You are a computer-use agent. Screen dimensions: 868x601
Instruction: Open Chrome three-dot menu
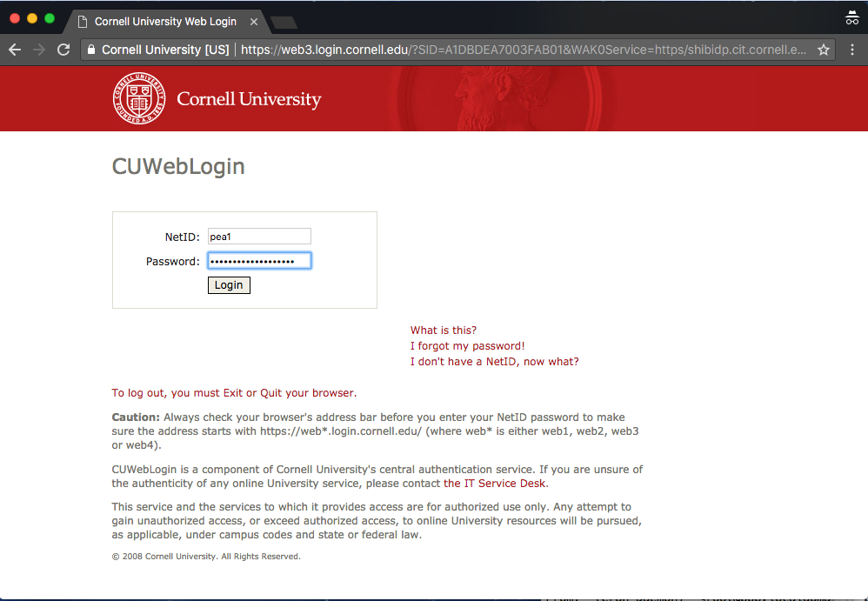pyautogui.click(x=852, y=50)
